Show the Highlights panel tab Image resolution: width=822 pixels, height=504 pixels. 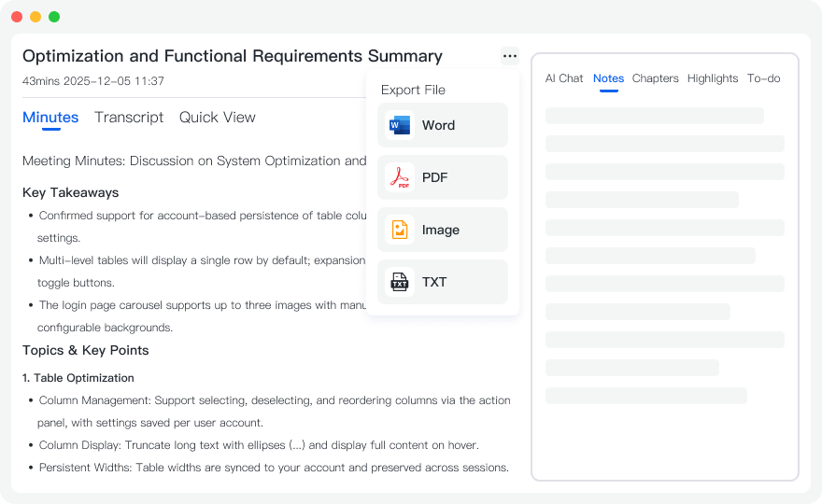[x=713, y=78]
